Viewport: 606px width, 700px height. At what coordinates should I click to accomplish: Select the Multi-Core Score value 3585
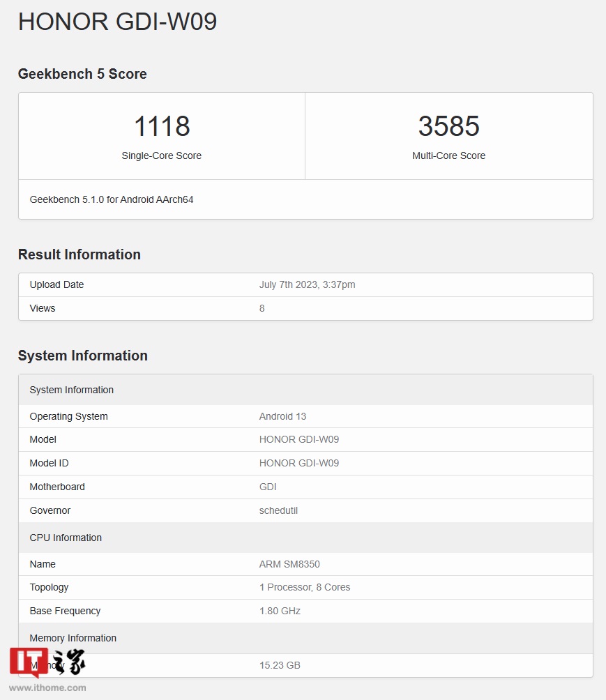tap(449, 126)
